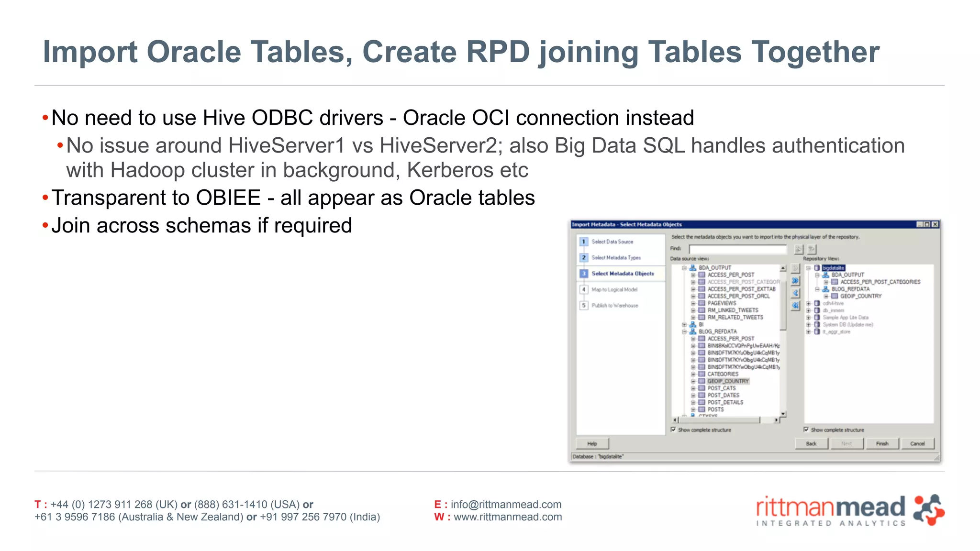Click the ACCESS_PER_POST_ORCL table icon
980x551 pixels.
[702, 296]
